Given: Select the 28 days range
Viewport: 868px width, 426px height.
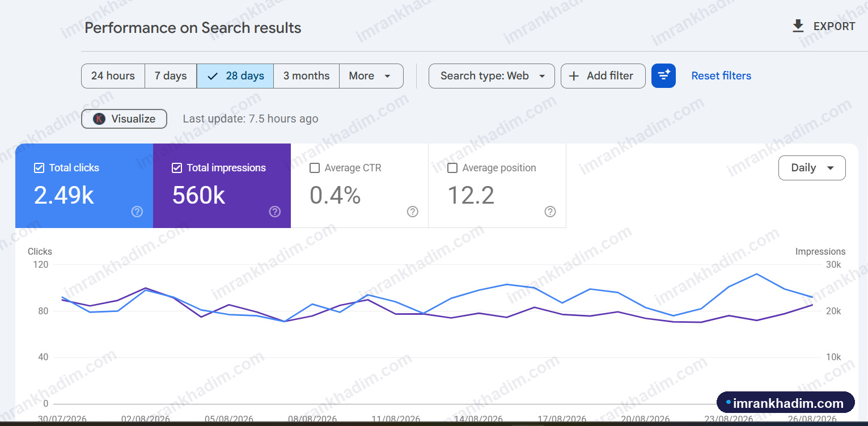Looking at the screenshot, I should (235, 76).
